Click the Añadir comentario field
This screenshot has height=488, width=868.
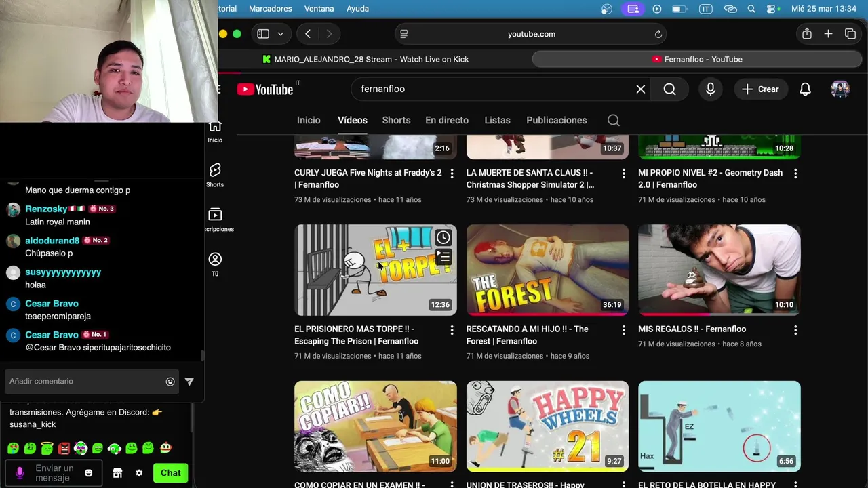coord(92,382)
